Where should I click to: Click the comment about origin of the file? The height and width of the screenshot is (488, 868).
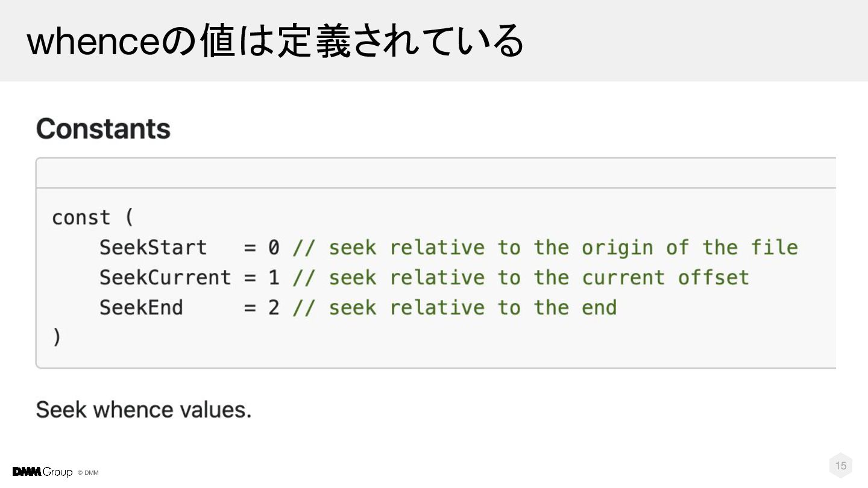pyautogui.click(x=545, y=248)
